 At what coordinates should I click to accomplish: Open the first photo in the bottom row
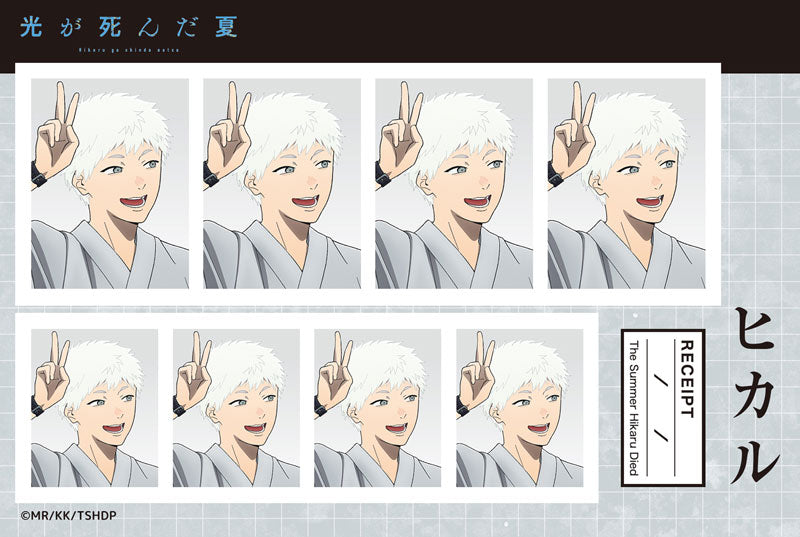94,408
